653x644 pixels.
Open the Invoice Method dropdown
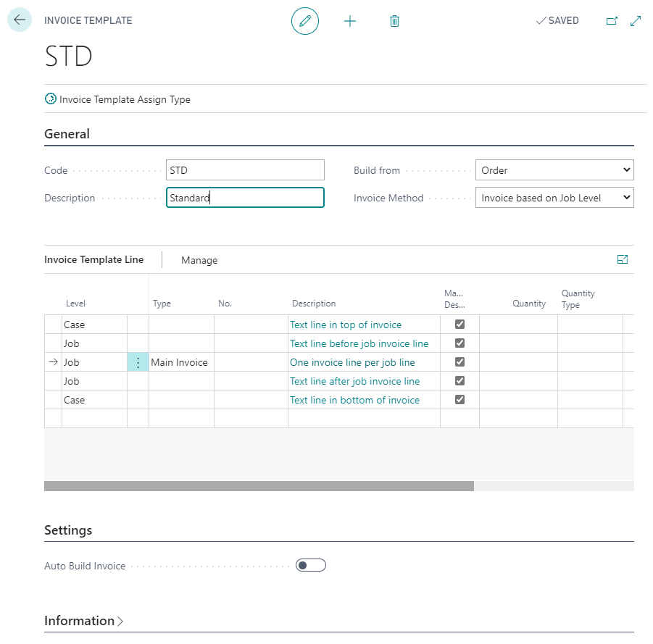point(554,198)
